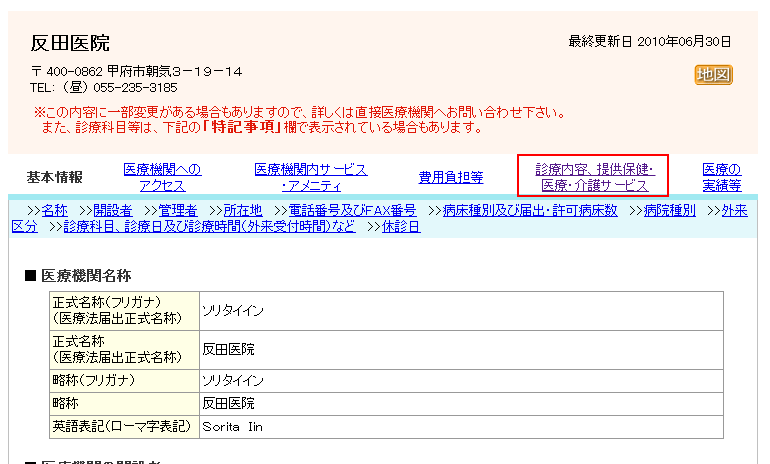Click the 正式名称(フリガナ) label cell

pyautogui.click(x=125, y=311)
